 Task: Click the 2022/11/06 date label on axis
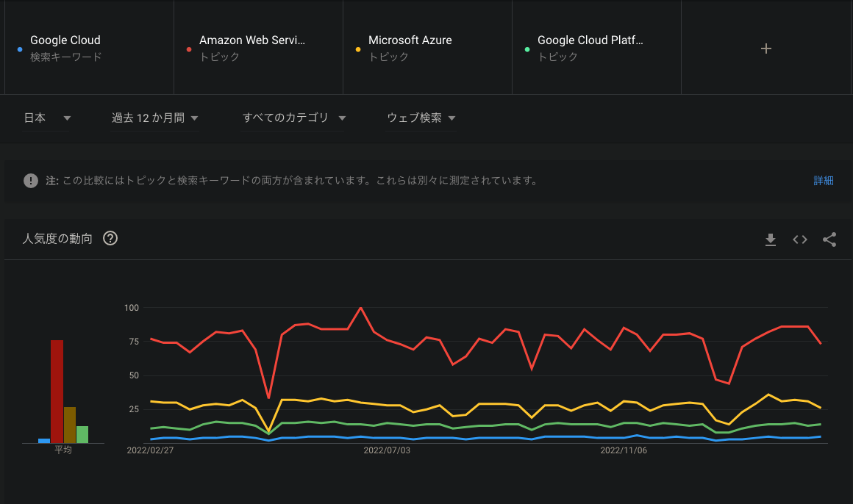point(624,450)
